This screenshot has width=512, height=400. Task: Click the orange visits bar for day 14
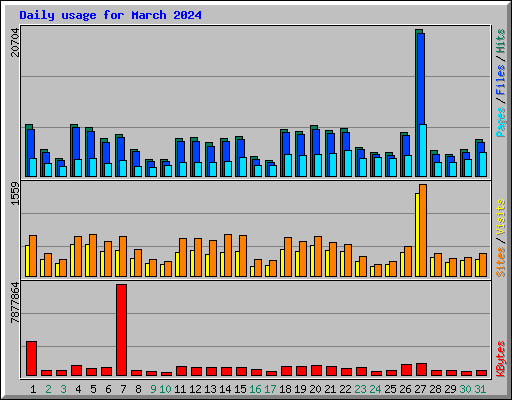click(228, 255)
